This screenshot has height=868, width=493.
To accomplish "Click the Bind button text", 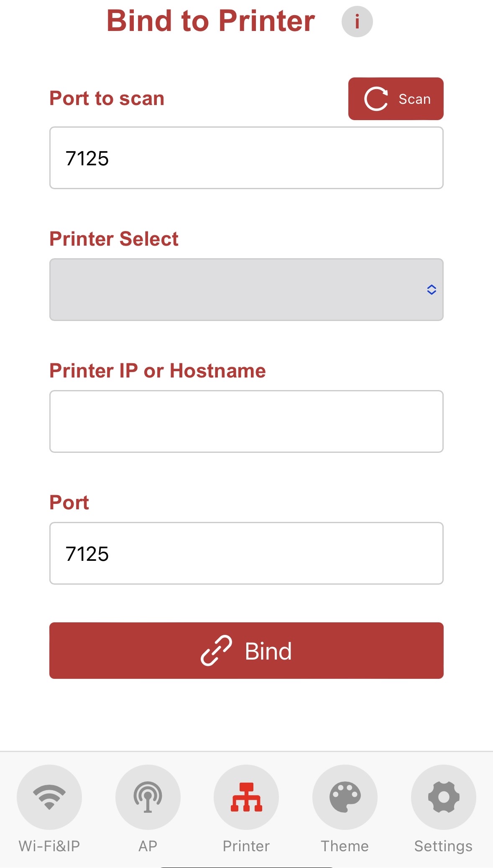I will click(268, 651).
